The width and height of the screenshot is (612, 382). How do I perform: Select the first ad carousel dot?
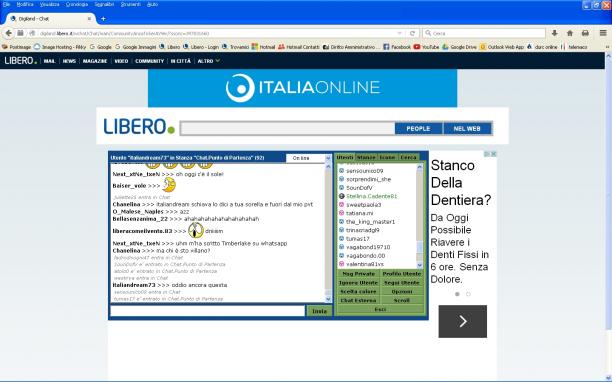[457, 294]
